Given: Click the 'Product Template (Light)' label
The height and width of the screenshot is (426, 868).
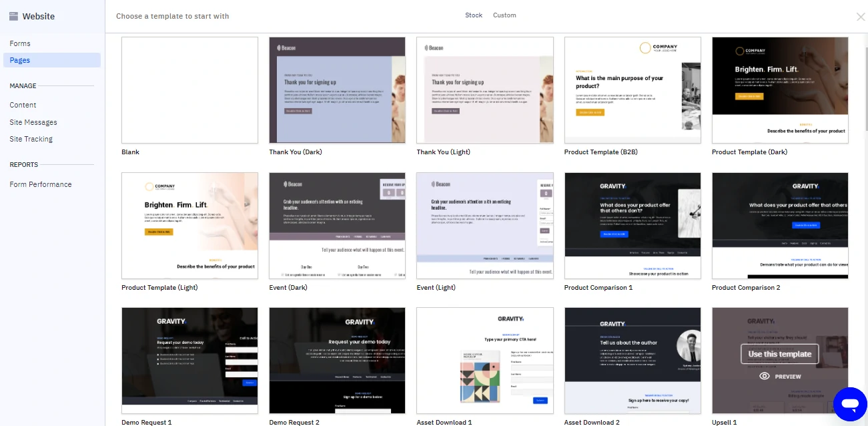Looking at the screenshot, I should (x=159, y=288).
